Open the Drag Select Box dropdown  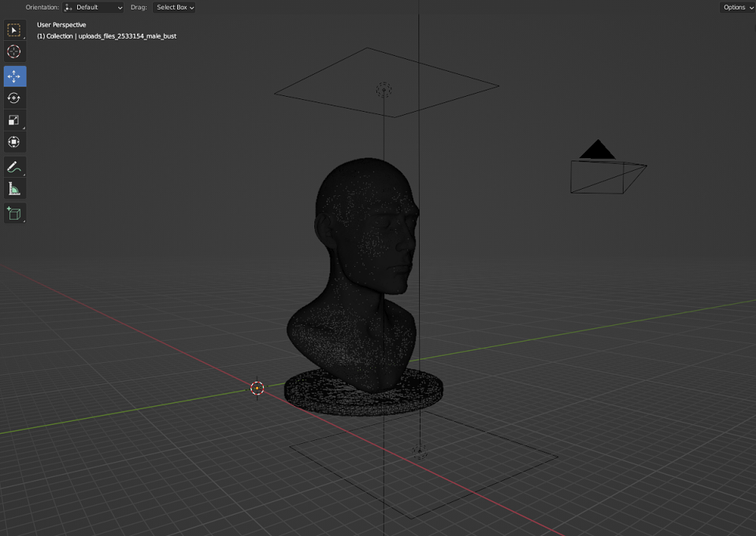click(x=174, y=7)
